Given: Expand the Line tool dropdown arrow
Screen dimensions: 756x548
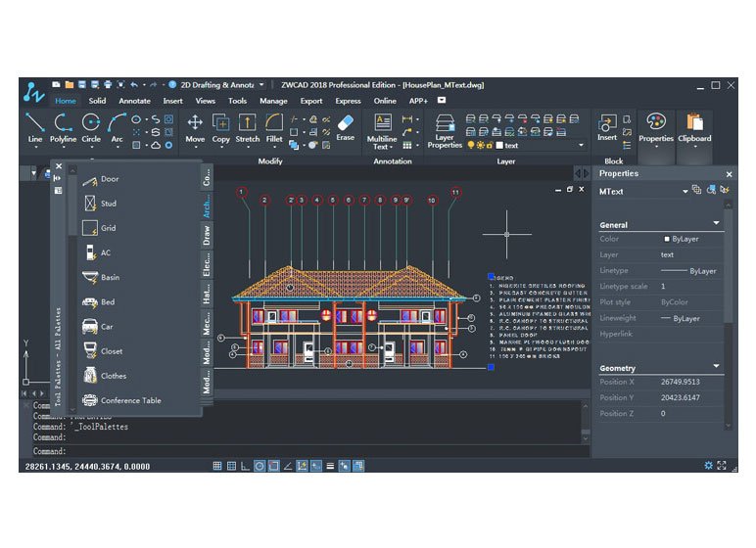Looking at the screenshot, I should click(x=35, y=147).
